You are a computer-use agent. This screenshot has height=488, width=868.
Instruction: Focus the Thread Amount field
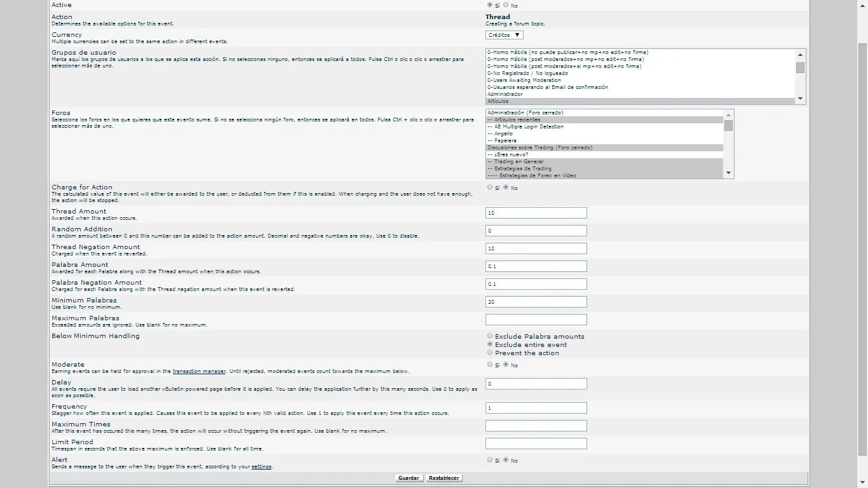[x=536, y=213]
